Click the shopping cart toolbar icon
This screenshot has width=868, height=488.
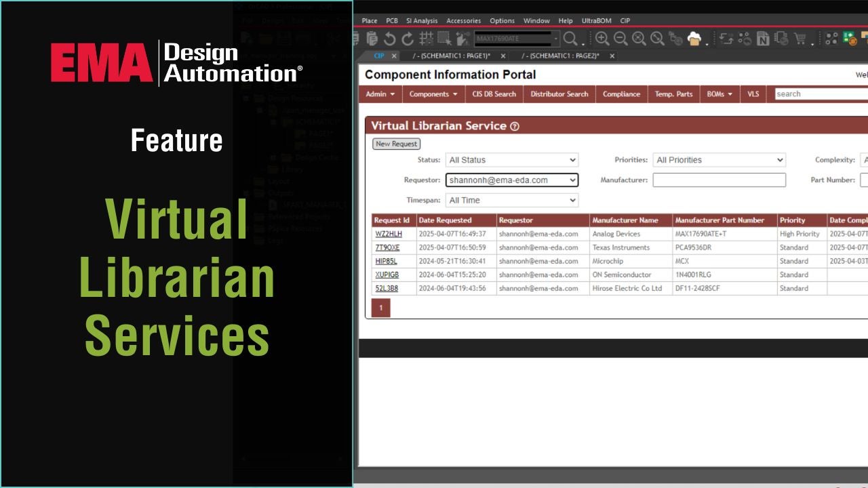coord(800,39)
